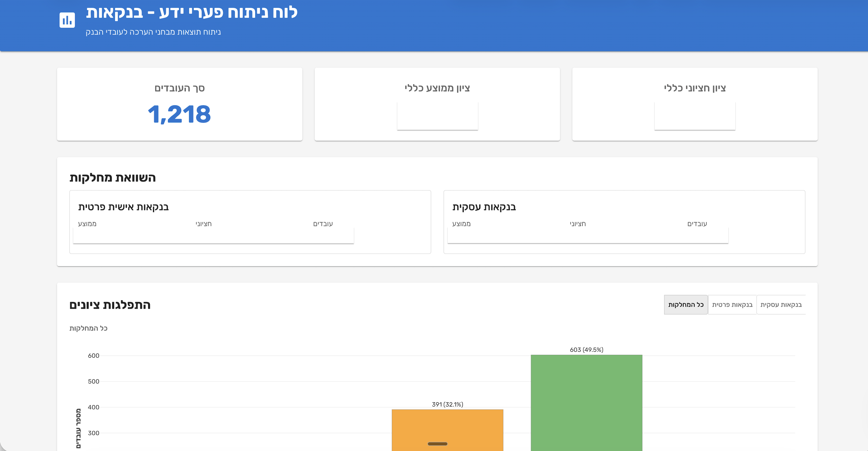Click the total employees value 1,218
This screenshot has height=451, width=868.
(179, 115)
